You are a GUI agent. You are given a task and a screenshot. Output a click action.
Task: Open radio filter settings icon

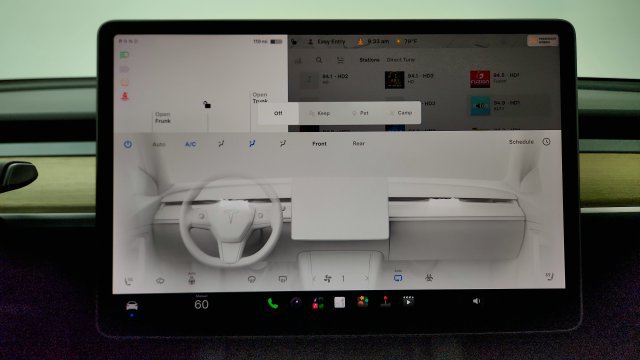pyautogui.click(x=340, y=60)
